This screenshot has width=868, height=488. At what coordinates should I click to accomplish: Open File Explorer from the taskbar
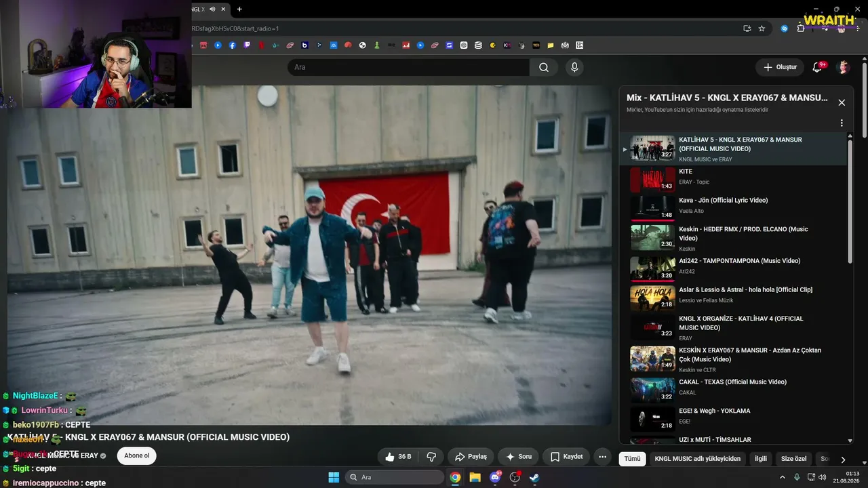pyautogui.click(x=475, y=477)
